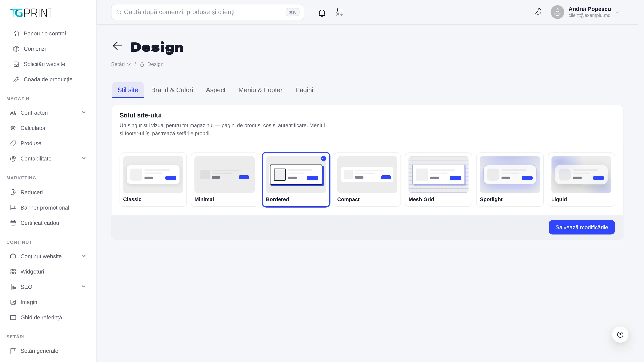Click the Widgeturi grid icon
This screenshot has width=644, height=362.
click(13, 271)
